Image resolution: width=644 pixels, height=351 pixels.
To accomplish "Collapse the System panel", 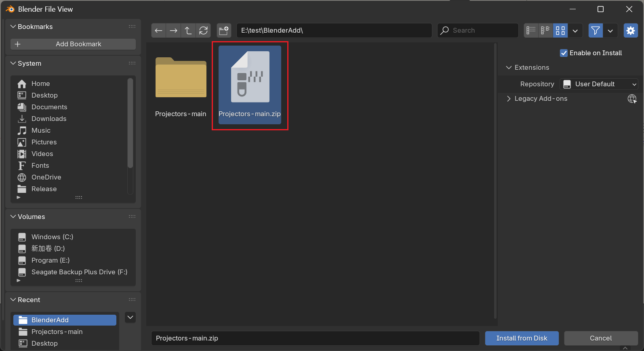I will [x=13, y=63].
